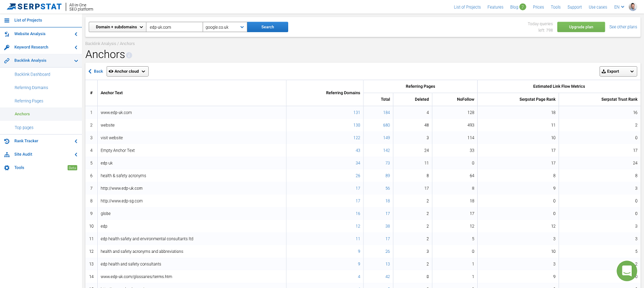
Task: Click the Rank Tracker history icon
Action: click(6, 141)
